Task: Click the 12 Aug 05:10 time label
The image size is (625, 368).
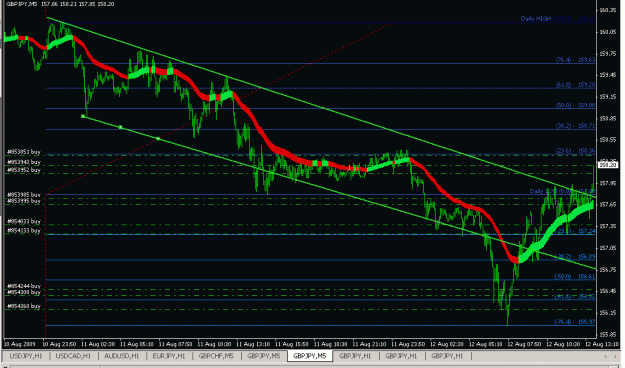Action: tap(485, 344)
